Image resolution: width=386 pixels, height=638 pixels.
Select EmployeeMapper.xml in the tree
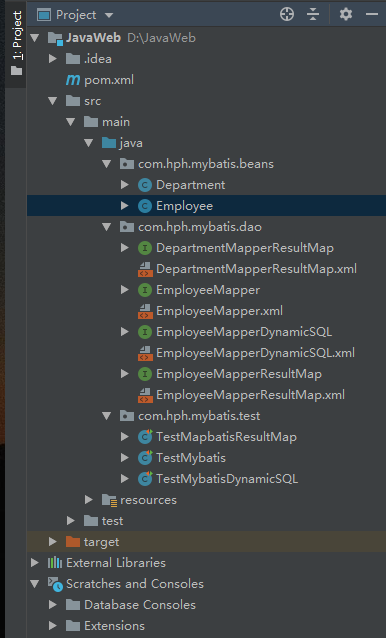point(219,311)
